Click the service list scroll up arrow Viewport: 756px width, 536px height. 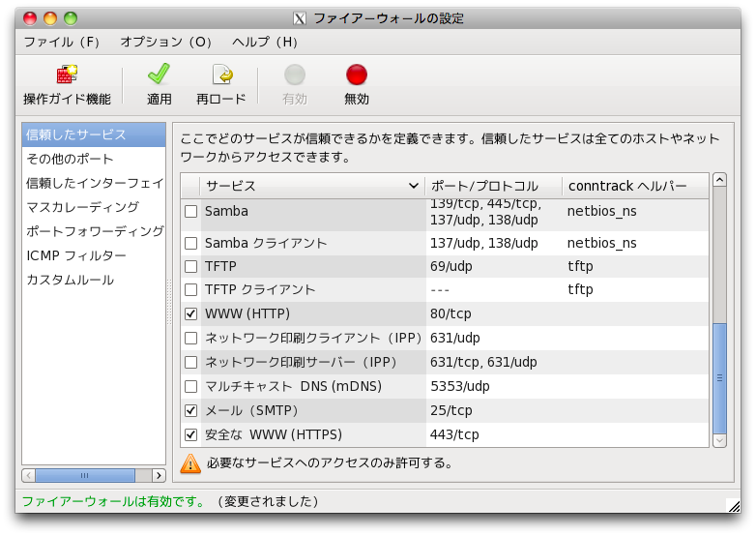click(x=719, y=181)
